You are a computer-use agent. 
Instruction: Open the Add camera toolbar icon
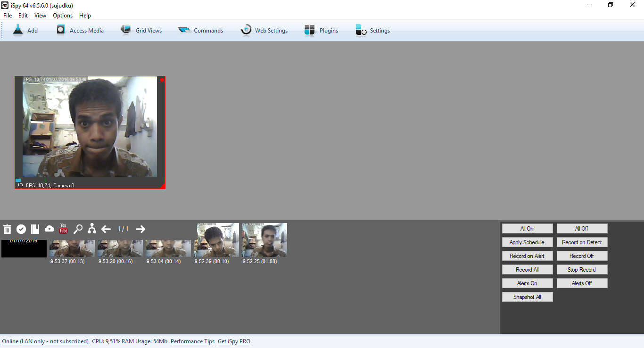coord(17,29)
